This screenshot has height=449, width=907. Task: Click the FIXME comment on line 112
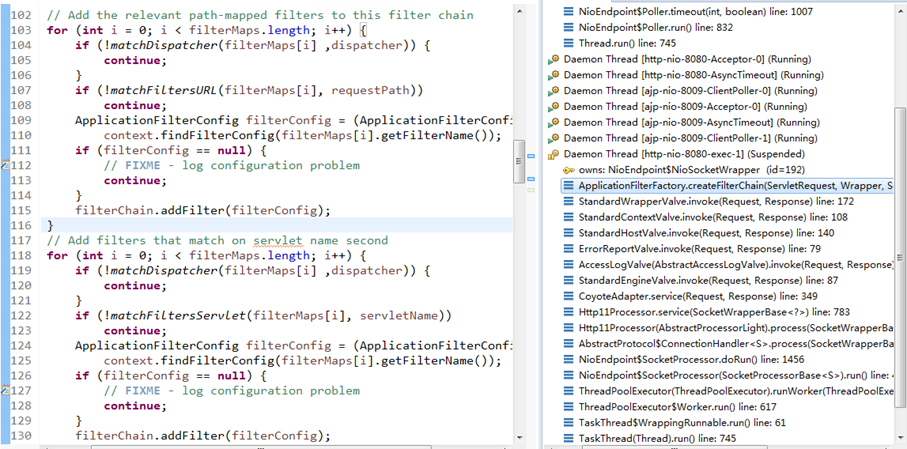coord(231,165)
